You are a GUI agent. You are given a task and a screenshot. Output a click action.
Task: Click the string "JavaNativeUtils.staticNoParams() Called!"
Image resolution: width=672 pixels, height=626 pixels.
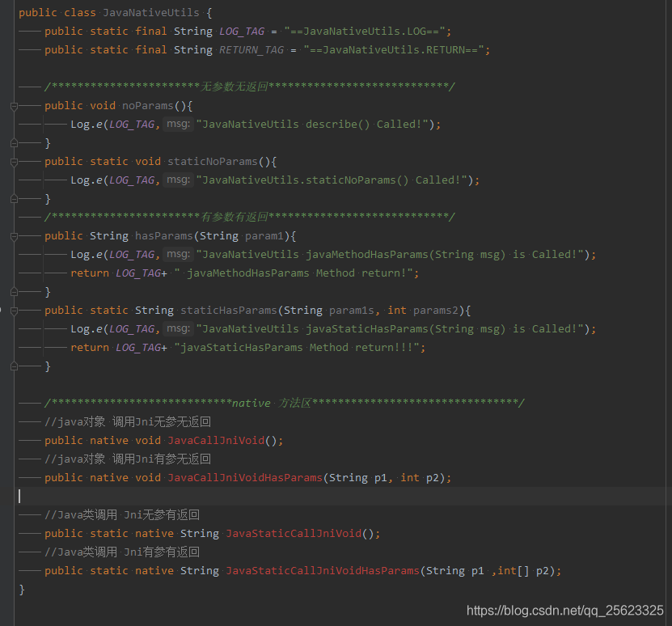pos(332,180)
